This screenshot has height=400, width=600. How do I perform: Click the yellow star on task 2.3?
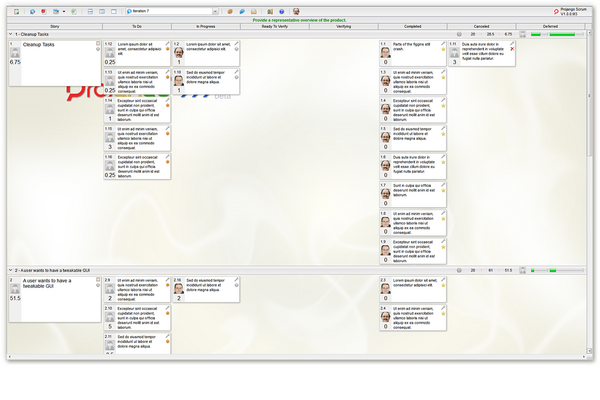coord(443,285)
